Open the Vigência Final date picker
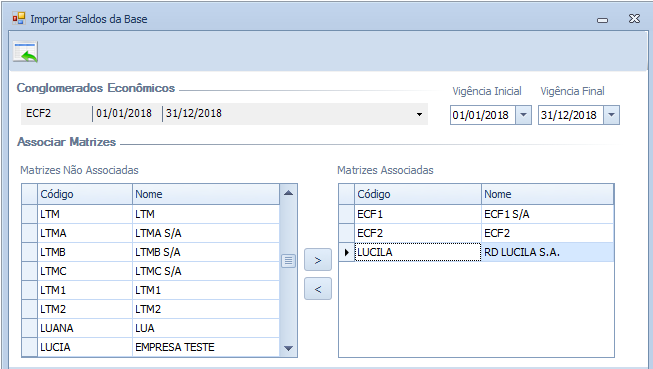The image size is (653, 369). click(611, 115)
